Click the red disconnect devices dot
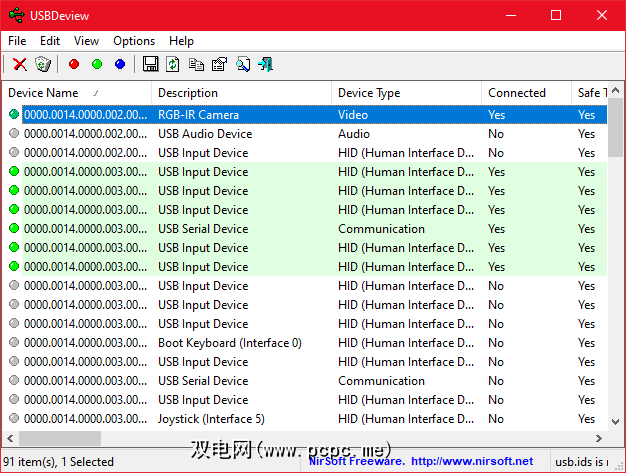Viewport: 626px width, 473px height. (x=74, y=64)
